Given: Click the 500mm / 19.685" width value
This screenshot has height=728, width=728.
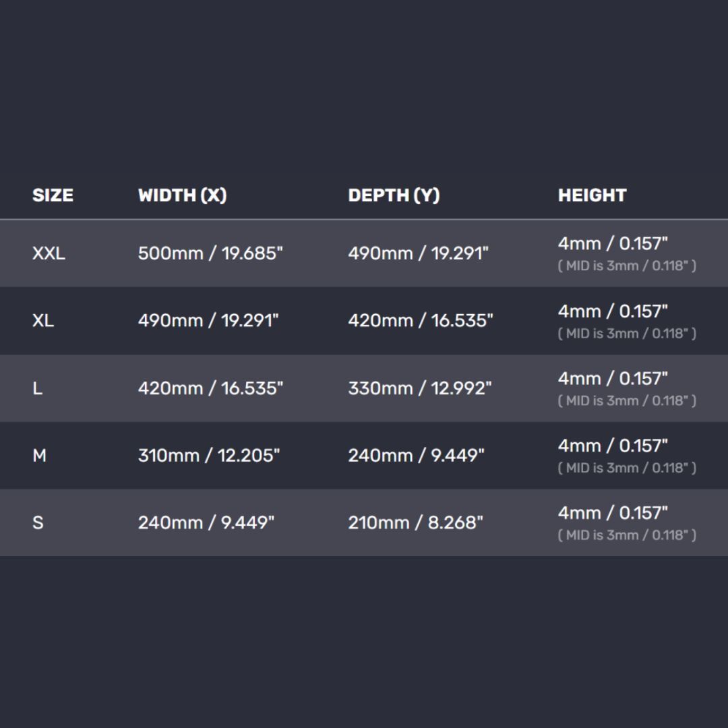Looking at the screenshot, I should [x=210, y=253].
